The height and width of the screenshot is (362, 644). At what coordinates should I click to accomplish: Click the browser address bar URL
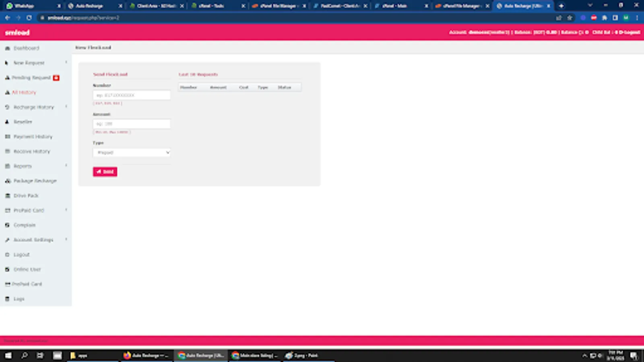pyautogui.click(x=84, y=18)
